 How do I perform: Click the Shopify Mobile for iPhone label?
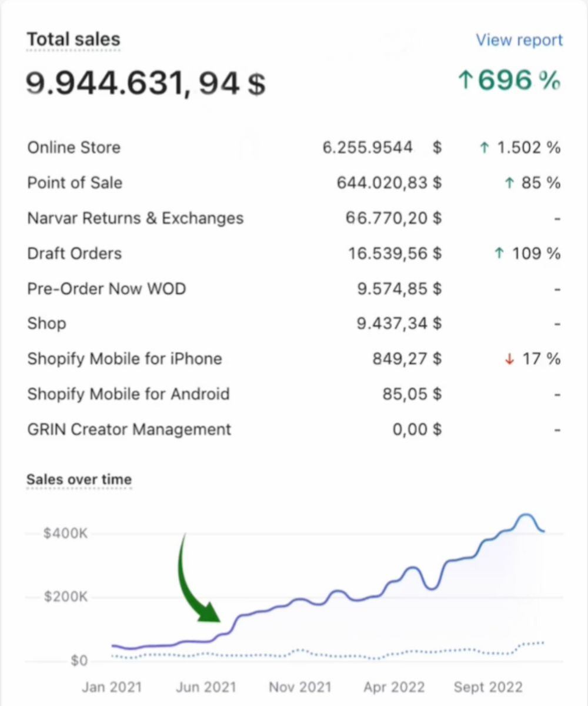125,359
